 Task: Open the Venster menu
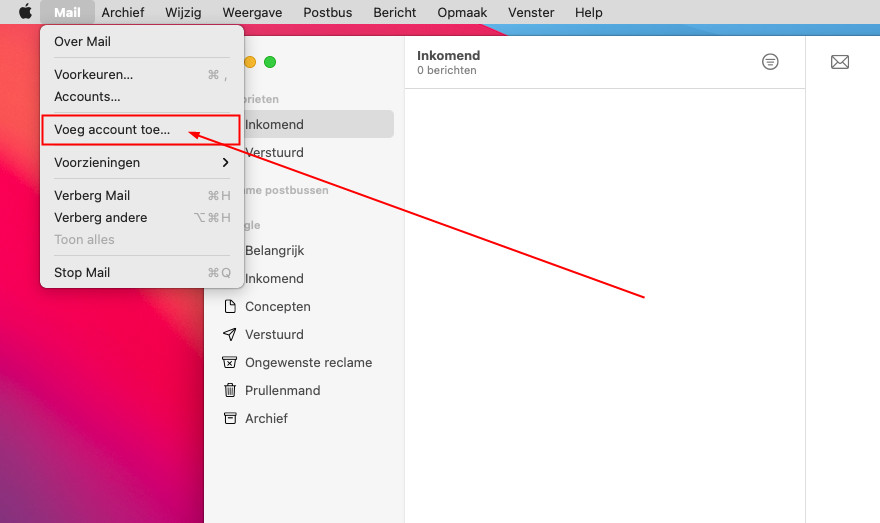[x=531, y=12]
